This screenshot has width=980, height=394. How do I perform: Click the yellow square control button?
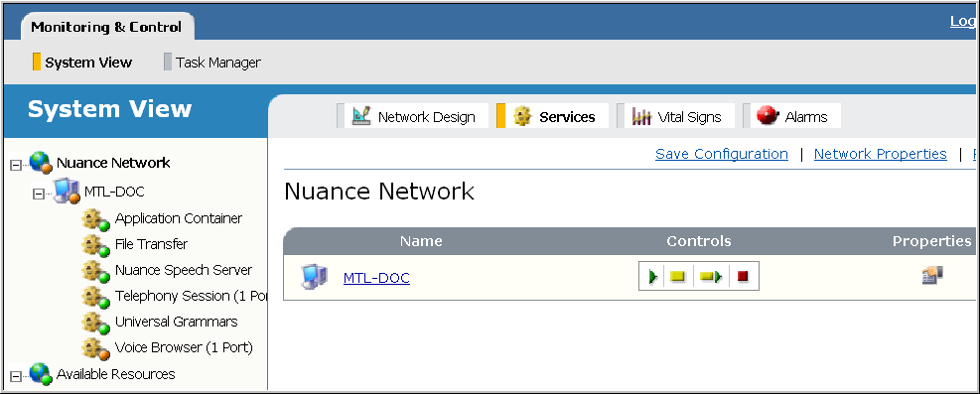(677, 276)
